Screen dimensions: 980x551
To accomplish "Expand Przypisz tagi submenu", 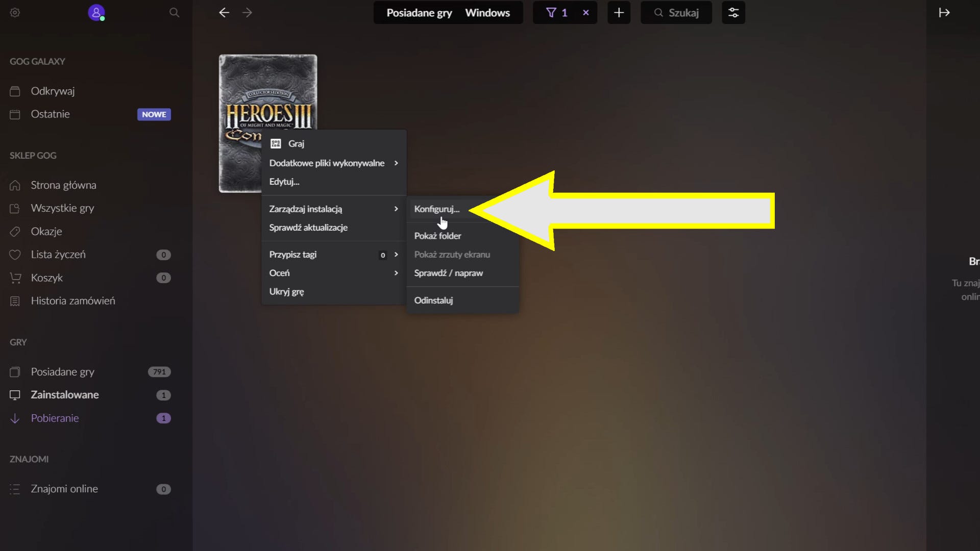I will tap(334, 255).
